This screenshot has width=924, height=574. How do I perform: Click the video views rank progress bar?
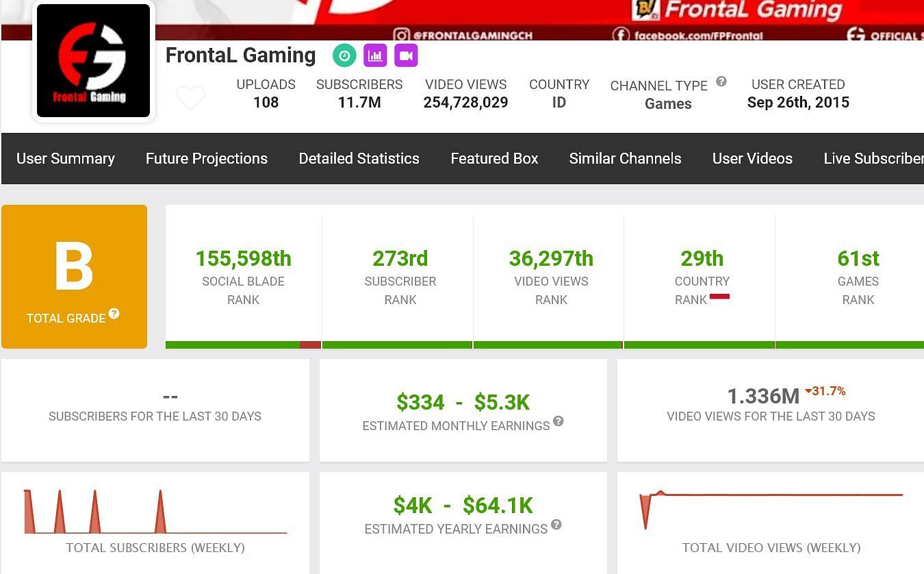(548, 345)
